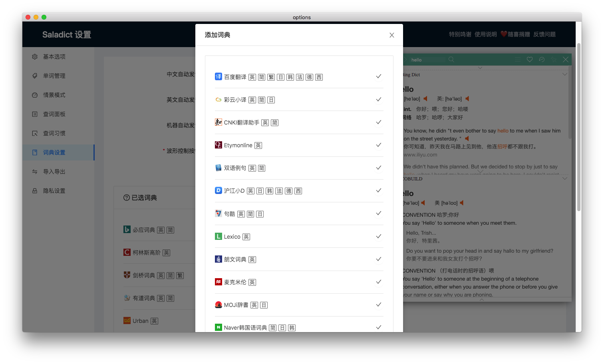Click the 剑桥词典 Cambridge shield icon
Image resolution: width=604 pixels, height=364 pixels.
click(127, 275)
